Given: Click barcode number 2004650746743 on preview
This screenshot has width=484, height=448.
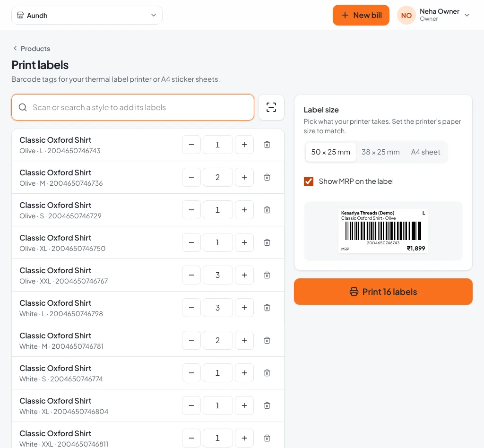Looking at the screenshot, I should pyautogui.click(x=383, y=243).
